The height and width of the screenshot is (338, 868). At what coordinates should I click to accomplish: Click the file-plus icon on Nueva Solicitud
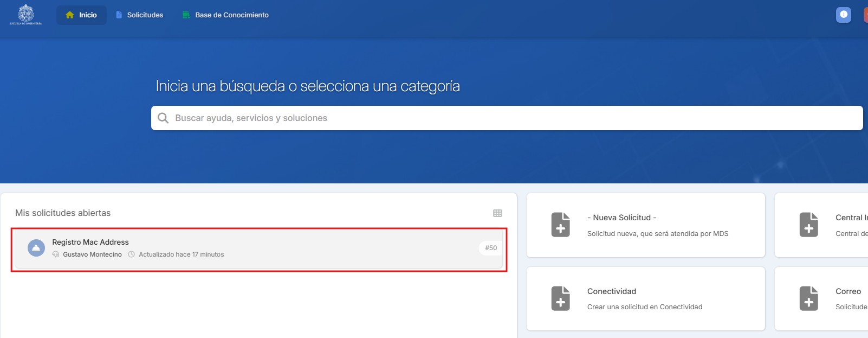click(x=560, y=225)
